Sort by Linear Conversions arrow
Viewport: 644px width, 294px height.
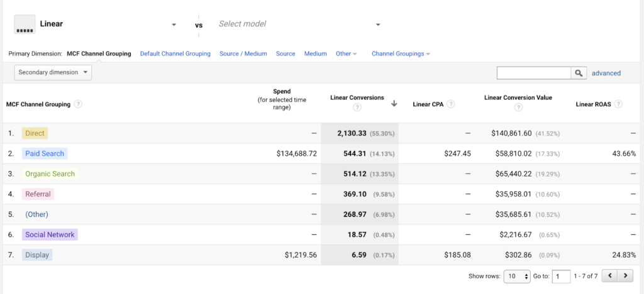tap(394, 104)
